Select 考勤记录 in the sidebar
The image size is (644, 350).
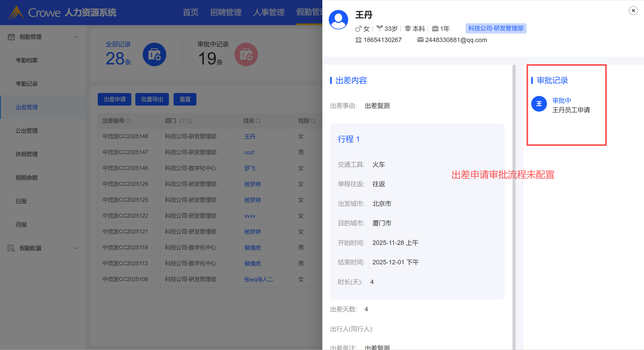tap(27, 84)
